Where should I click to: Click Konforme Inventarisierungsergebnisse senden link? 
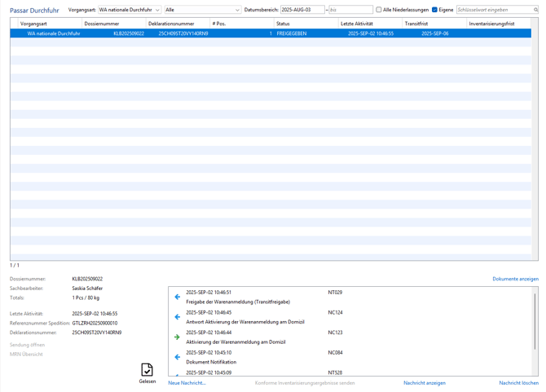point(305,383)
